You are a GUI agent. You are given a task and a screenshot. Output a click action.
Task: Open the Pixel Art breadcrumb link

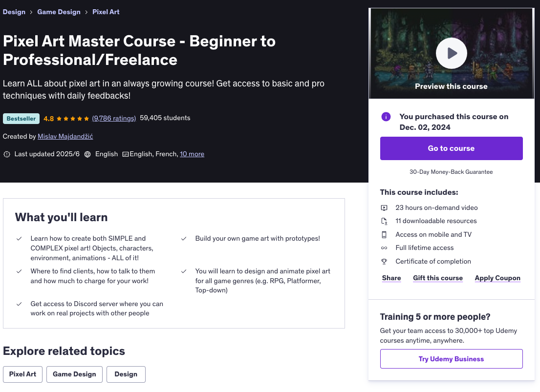[106, 12]
